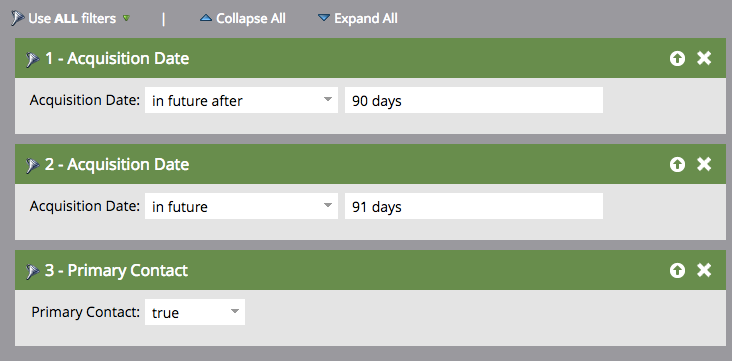Click funnel icon on Primary Contact header
732x361 pixels.
[x=32, y=271]
